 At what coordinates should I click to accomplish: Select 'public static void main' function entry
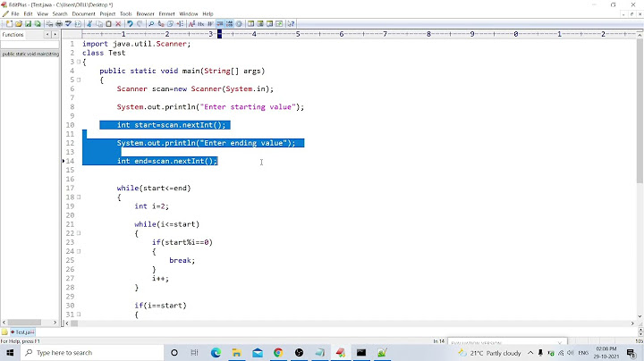pyautogui.click(x=30, y=54)
